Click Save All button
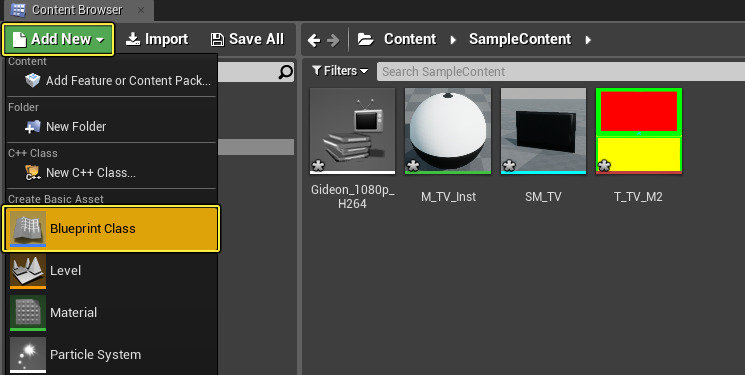Image resolution: width=745 pixels, height=375 pixels. 247,39
